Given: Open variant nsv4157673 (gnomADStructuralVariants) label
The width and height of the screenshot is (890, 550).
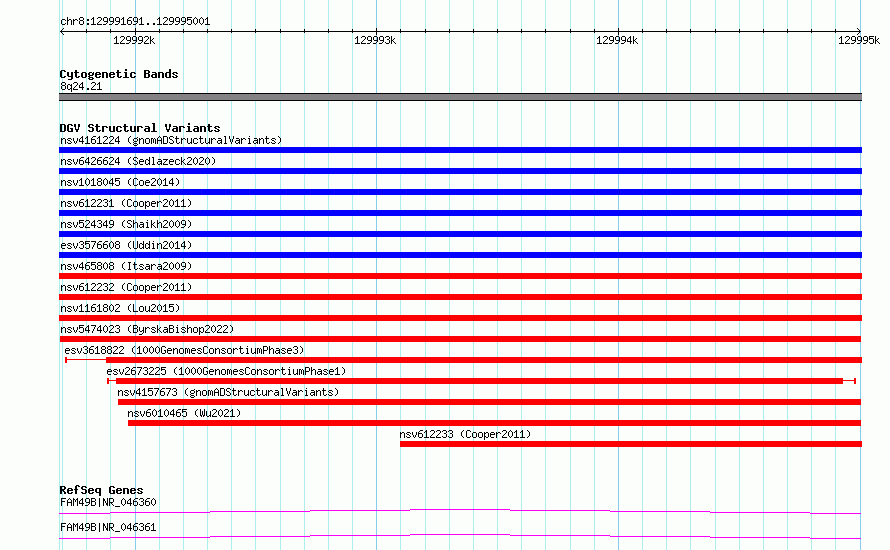Looking at the screenshot, I should tap(228, 392).
